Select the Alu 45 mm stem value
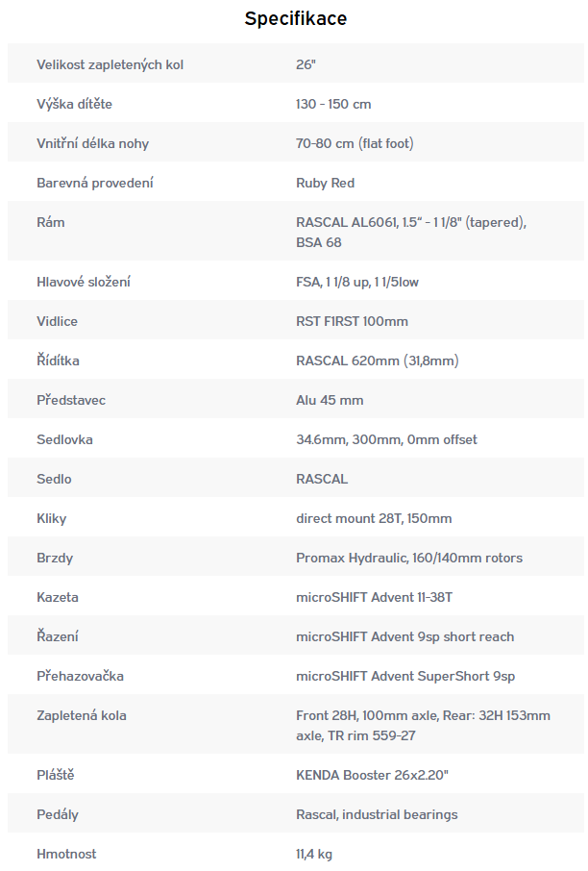588x871 pixels. pyautogui.click(x=330, y=400)
